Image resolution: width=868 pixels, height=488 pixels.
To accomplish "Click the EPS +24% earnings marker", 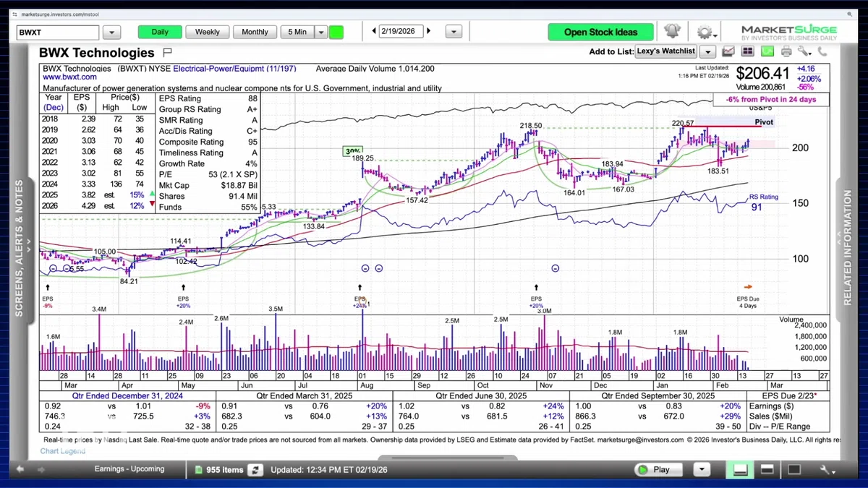I will coord(360,301).
